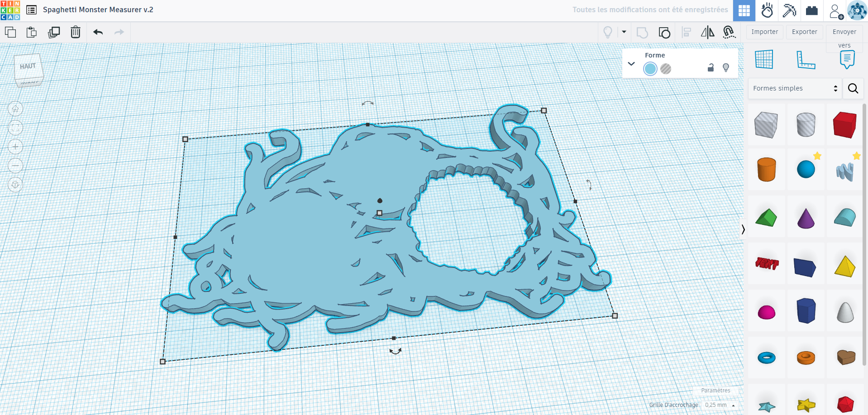
Task: Open the Blocks pickaxe mode
Action: (789, 10)
